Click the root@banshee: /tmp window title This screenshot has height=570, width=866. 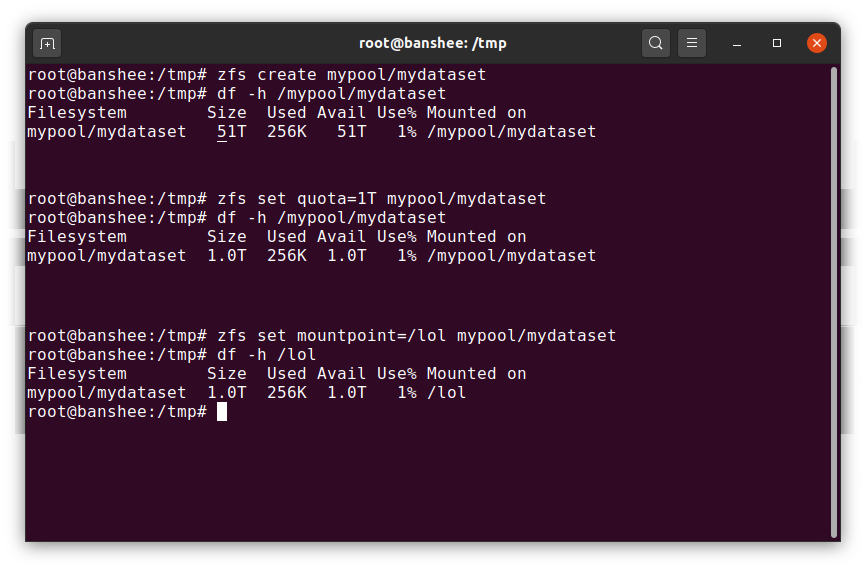point(432,43)
